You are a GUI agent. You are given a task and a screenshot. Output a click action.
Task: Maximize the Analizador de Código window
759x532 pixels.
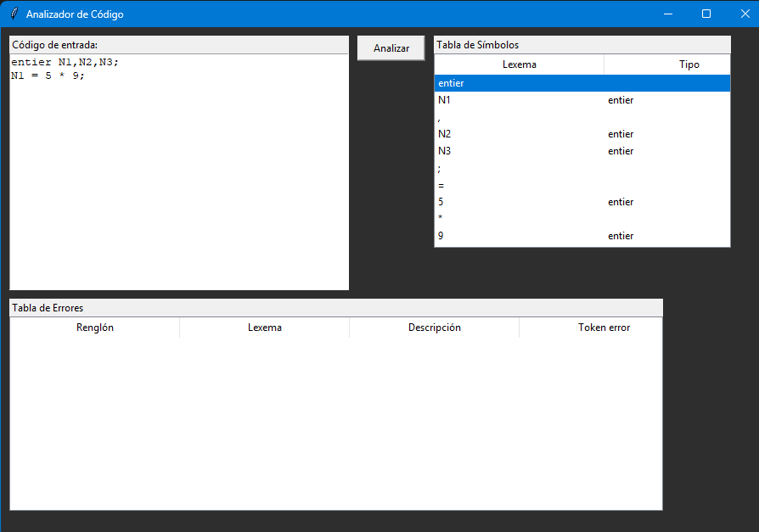(x=706, y=14)
